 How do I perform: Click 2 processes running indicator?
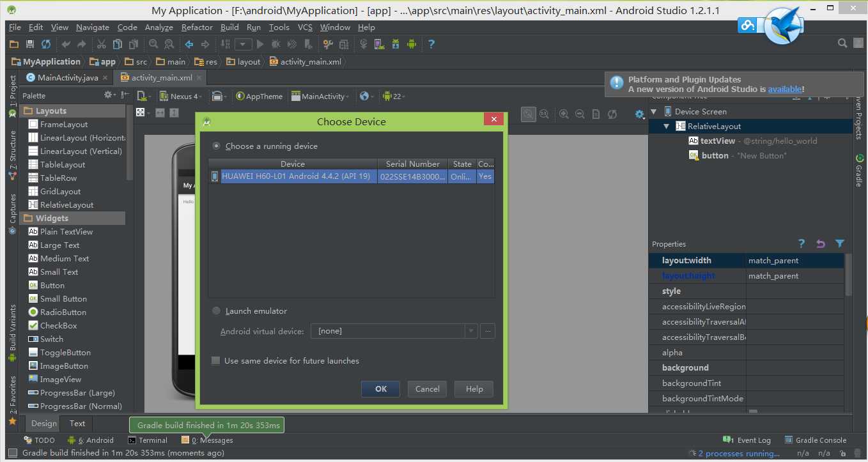tap(739, 453)
